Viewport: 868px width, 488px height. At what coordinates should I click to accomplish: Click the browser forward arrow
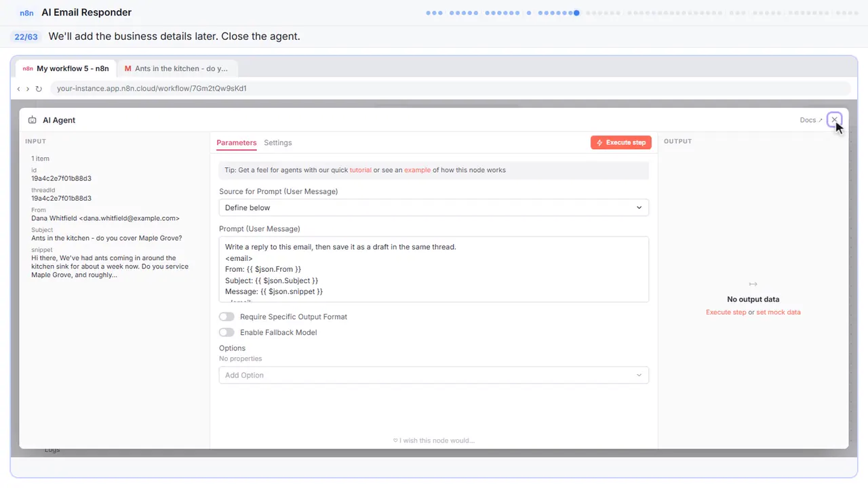[x=28, y=89]
